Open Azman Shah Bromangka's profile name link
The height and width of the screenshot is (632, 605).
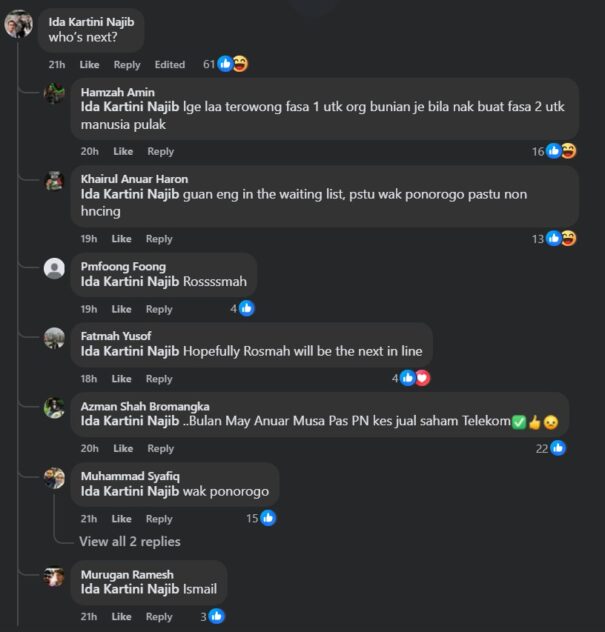pyautogui.click(x=145, y=406)
